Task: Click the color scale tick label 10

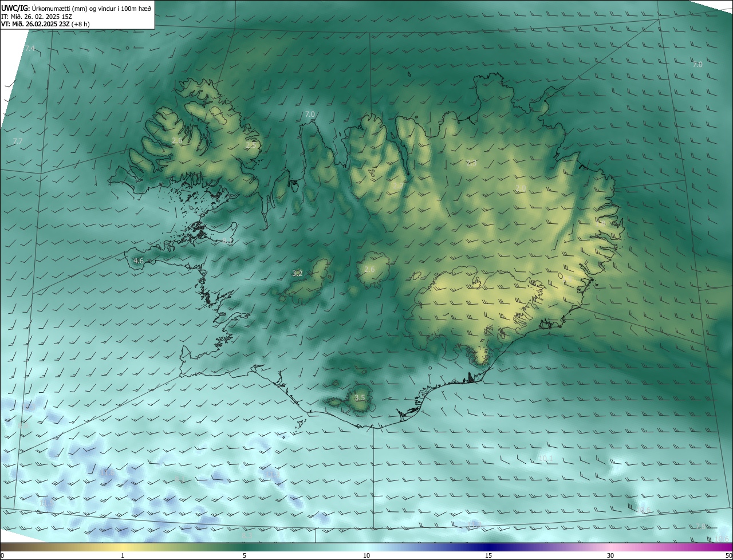Action: click(366, 555)
